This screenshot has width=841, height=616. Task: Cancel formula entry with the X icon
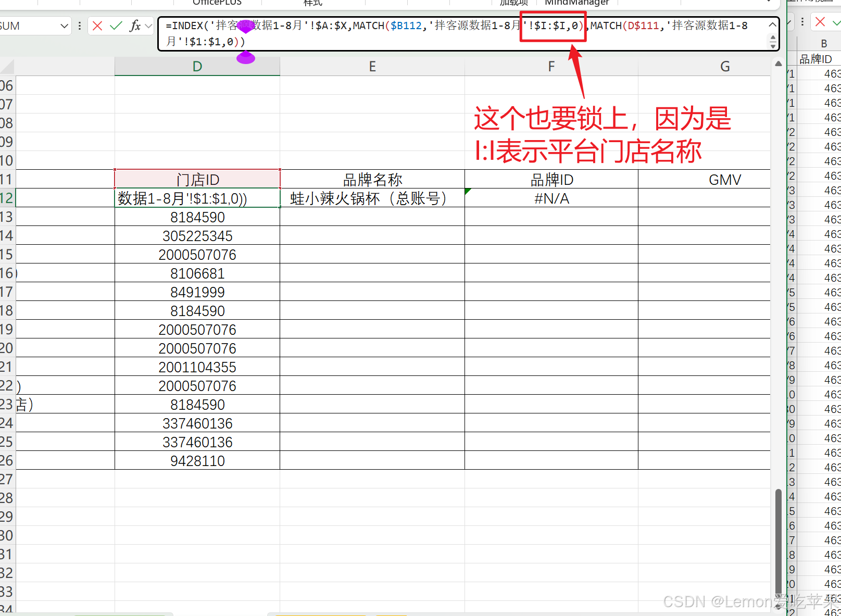pyautogui.click(x=97, y=26)
